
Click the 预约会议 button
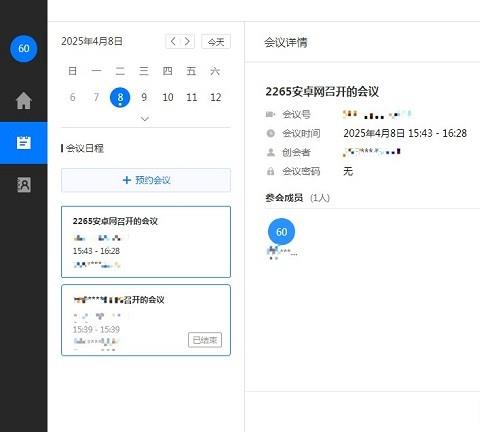pos(146,180)
